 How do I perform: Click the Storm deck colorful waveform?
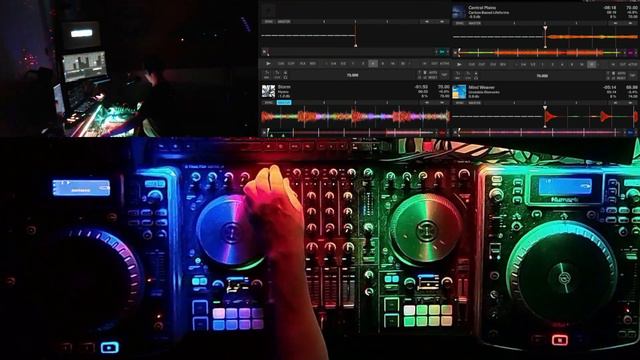tap(355, 117)
